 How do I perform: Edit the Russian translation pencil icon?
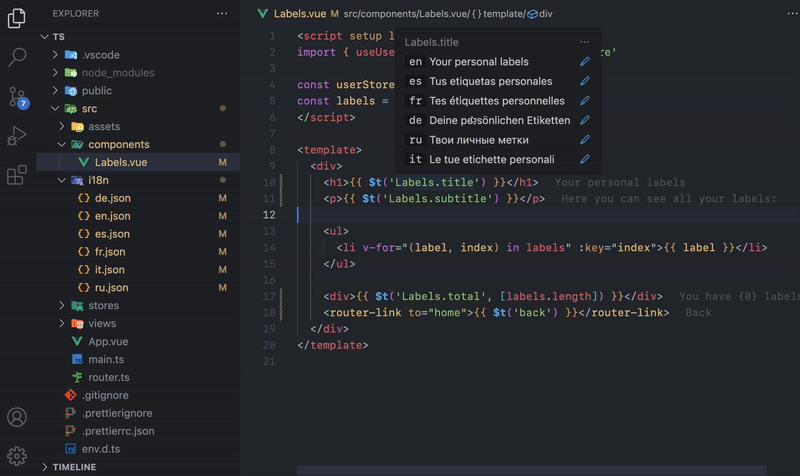pyautogui.click(x=585, y=139)
